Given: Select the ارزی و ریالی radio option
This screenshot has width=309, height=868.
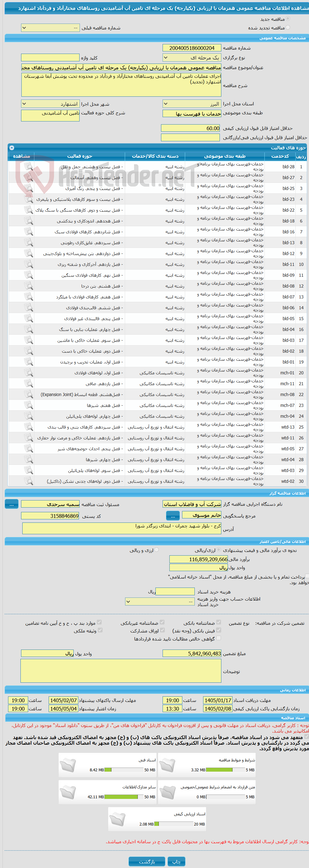Looking at the screenshot, I should (x=157, y=550).
